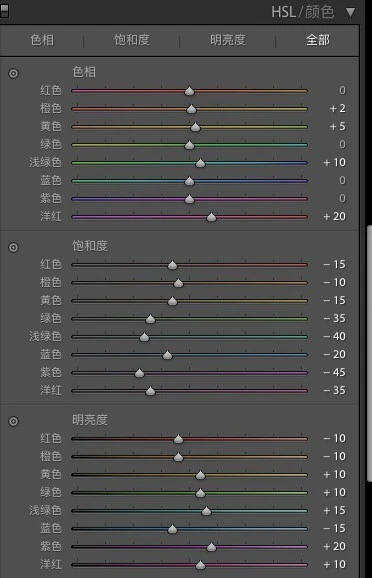The height and width of the screenshot is (578, 372).
Task: Switch to the 明亮度 tab
Action: pyautogui.click(x=228, y=40)
